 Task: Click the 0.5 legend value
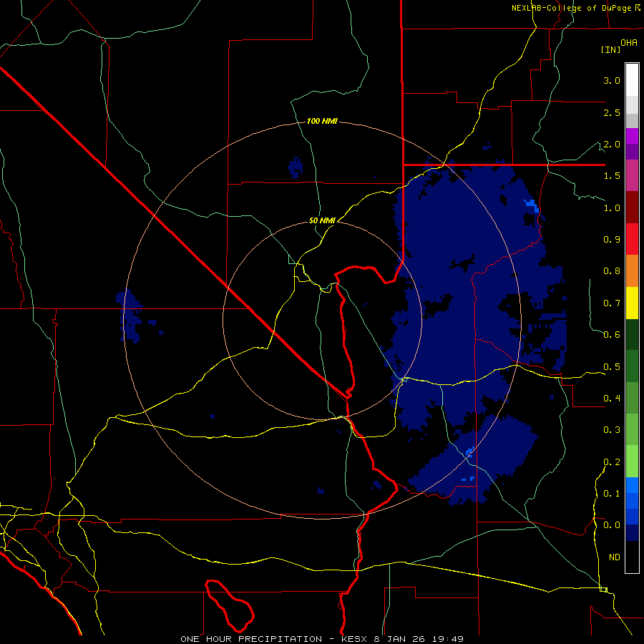612,367
